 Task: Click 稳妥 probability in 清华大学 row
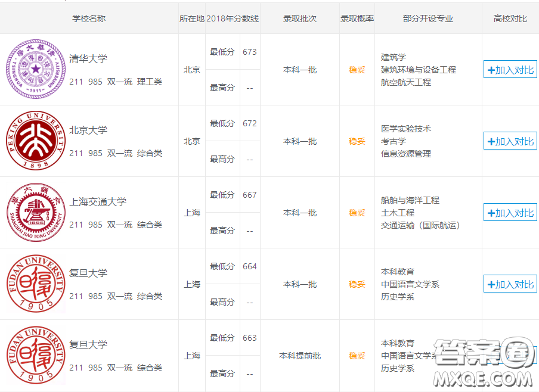click(x=357, y=70)
